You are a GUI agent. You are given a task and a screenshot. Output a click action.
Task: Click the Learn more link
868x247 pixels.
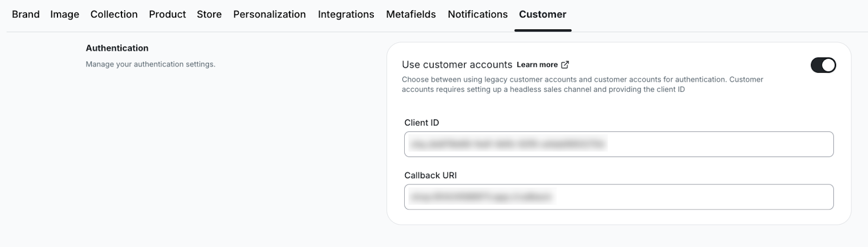[x=537, y=65]
